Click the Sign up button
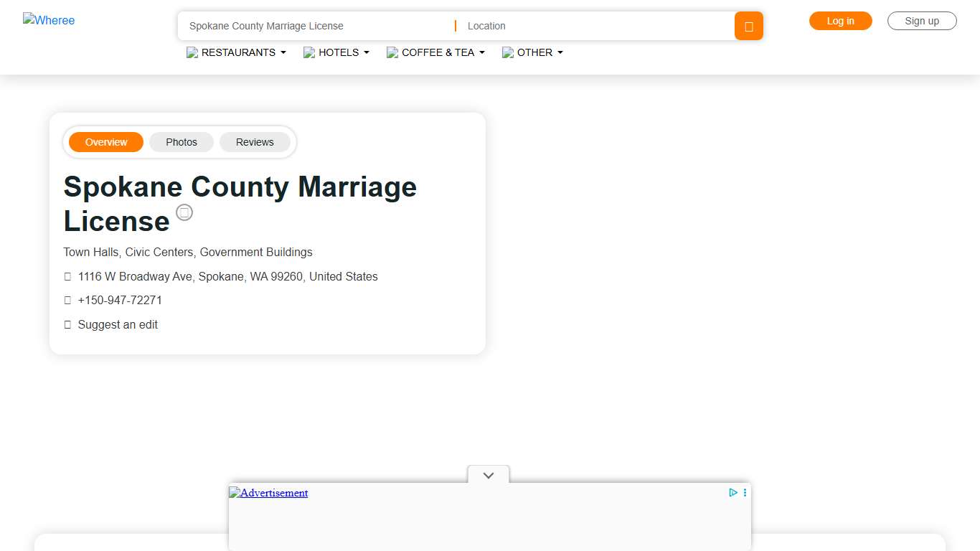This screenshot has height=551, width=980. pos(922,21)
